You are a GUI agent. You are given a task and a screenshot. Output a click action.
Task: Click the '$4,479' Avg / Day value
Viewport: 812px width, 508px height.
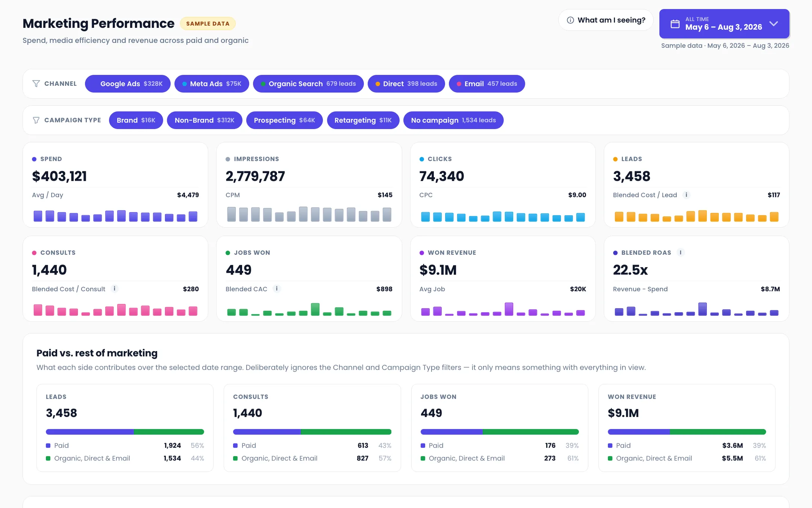188,195
